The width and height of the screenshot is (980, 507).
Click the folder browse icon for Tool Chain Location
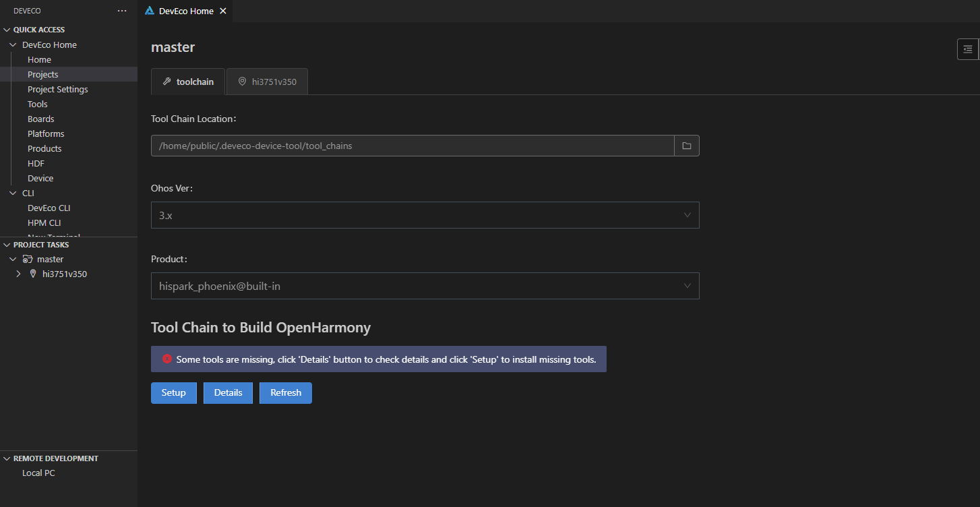(686, 146)
